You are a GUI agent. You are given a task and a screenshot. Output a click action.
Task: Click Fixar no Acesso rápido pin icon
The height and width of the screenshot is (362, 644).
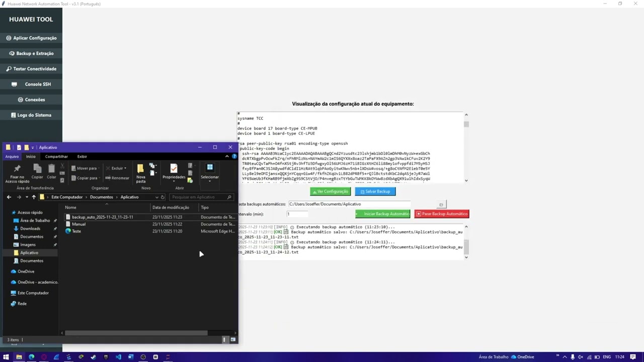coord(17,168)
